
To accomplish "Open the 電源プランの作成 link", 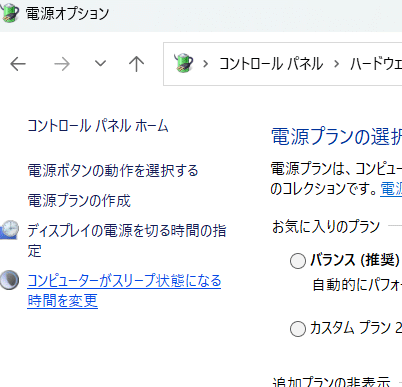I will tap(79, 200).
